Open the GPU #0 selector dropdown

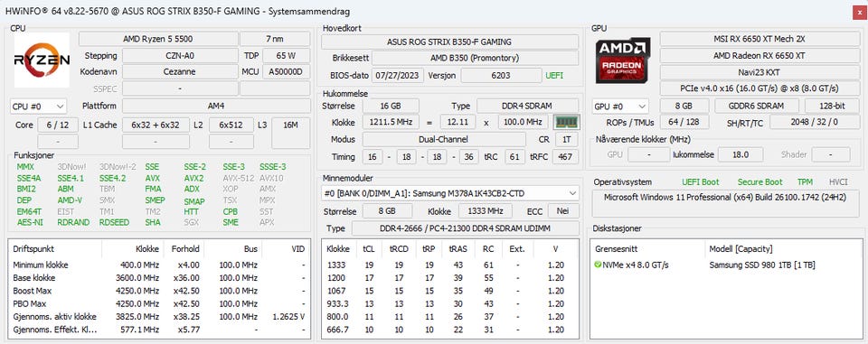pyautogui.click(x=620, y=107)
